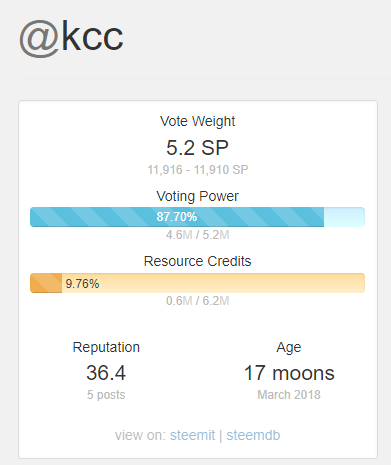The height and width of the screenshot is (465, 391).
Task: Click the 87.70% voting power label
Action: tap(177, 217)
